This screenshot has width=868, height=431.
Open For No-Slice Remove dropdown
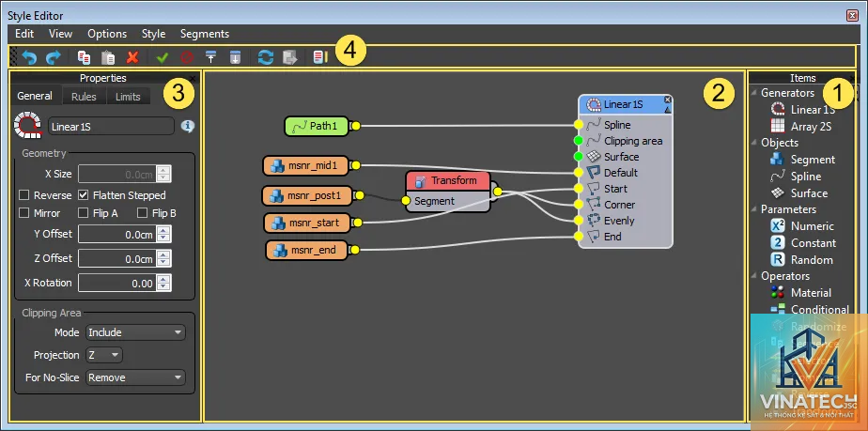pyautogui.click(x=135, y=377)
